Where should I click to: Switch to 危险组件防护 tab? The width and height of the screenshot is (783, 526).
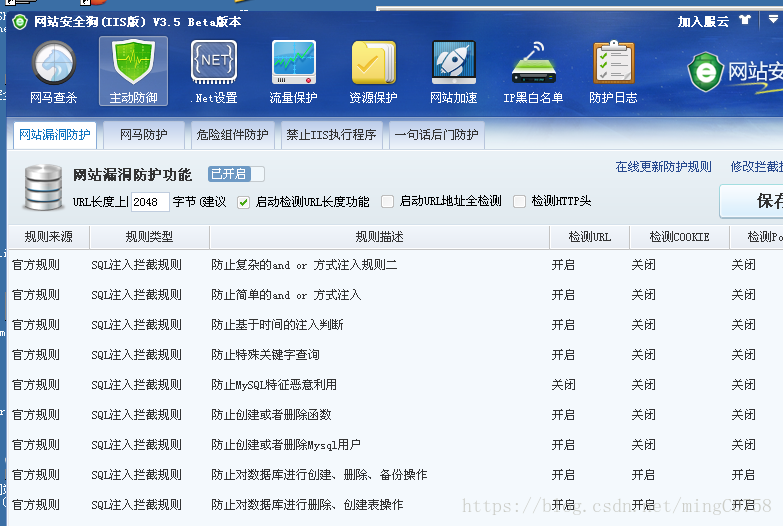(233, 135)
